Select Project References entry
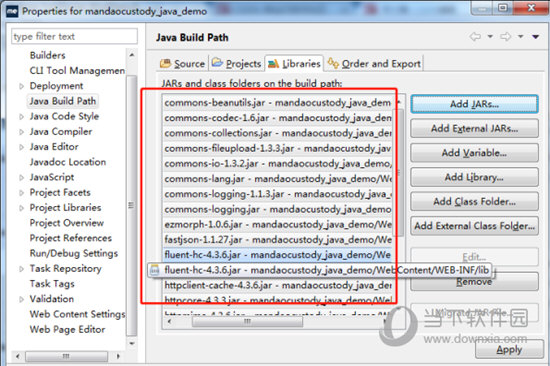Screen dimensions: 550x366 (71, 238)
